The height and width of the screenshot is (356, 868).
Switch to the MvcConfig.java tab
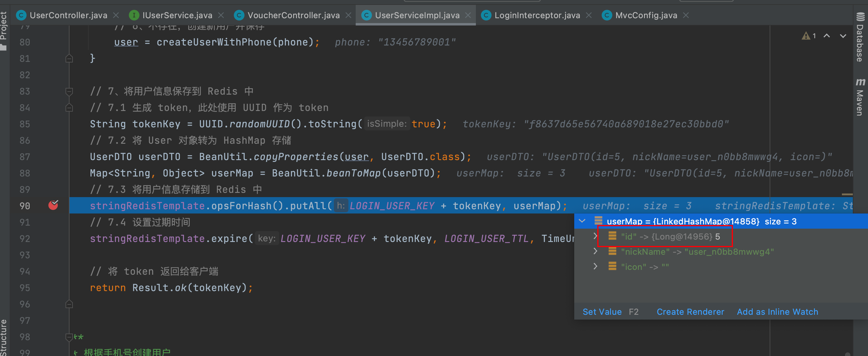click(646, 15)
